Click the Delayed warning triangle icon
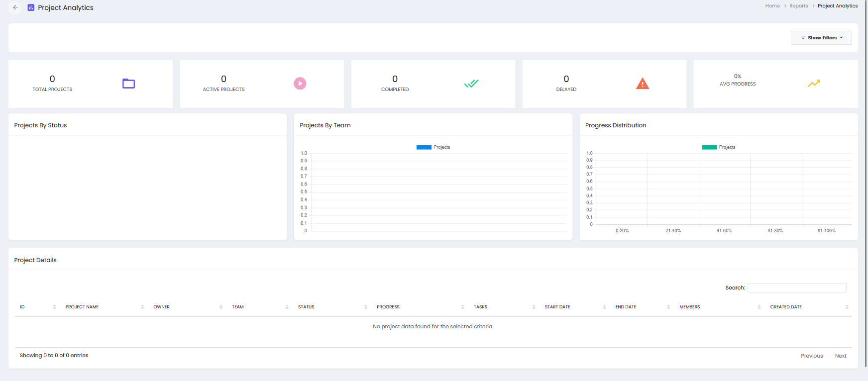The height and width of the screenshot is (381, 868). pos(643,84)
